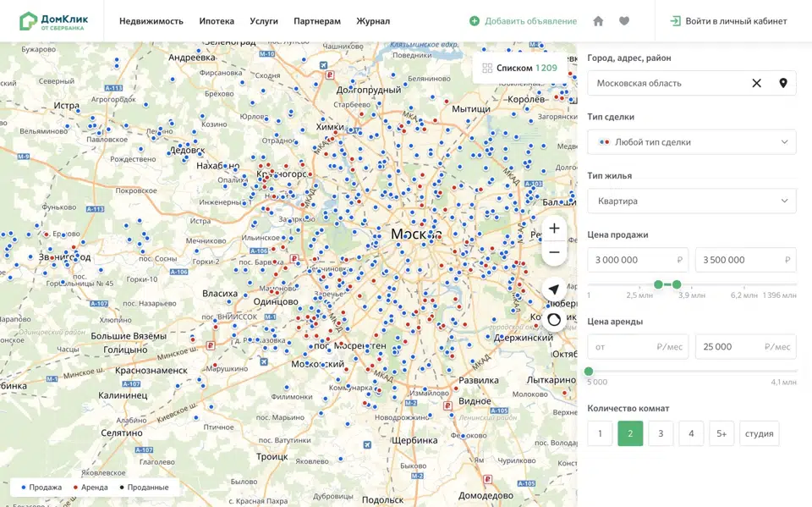Open favorites heart icon
This screenshot has width=812, height=507.
pos(624,21)
